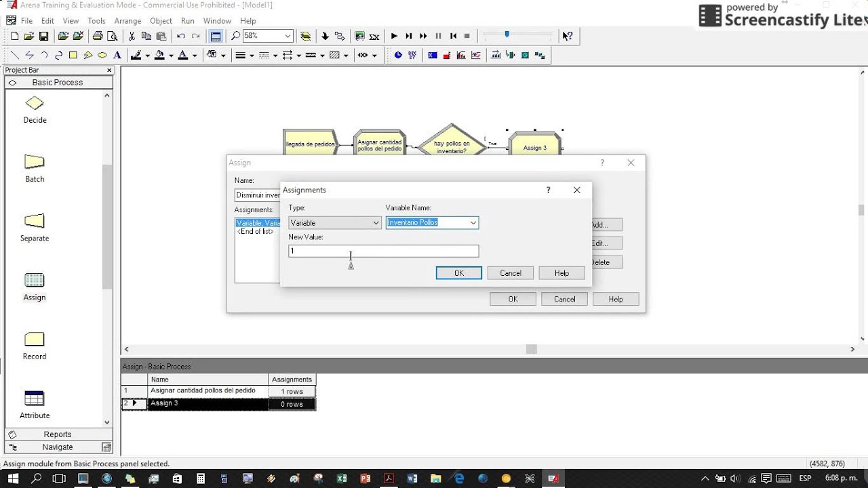Expand the line color dropdown arrow

click(147, 56)
